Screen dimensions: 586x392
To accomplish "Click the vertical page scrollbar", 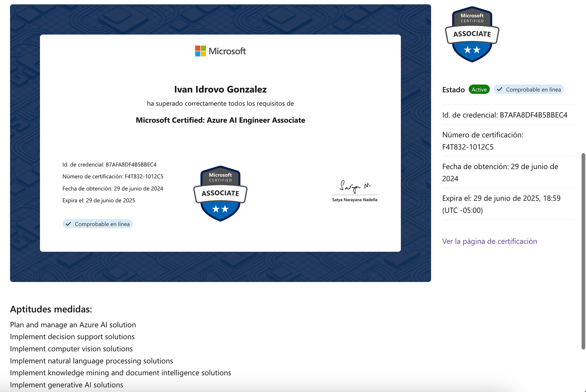I will click(x=583, y=251).
